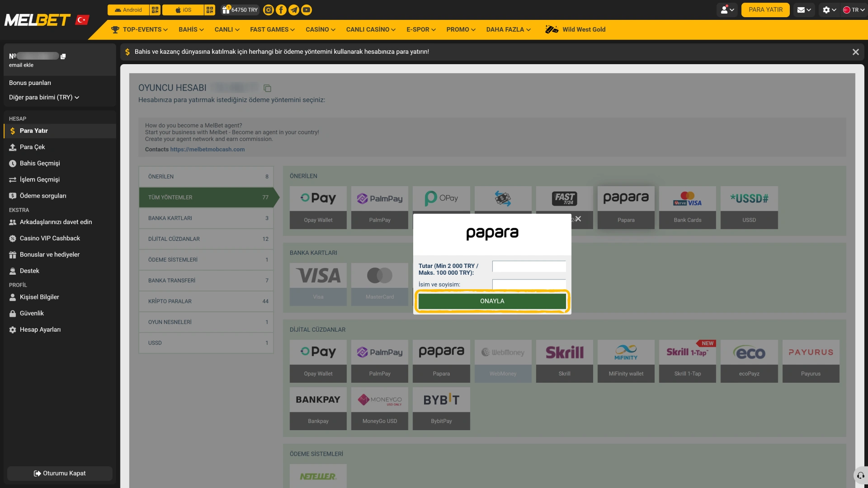Select the BybitPay payment tile
868x488 pixels.
pyautogui.click(x=441, y=409)
